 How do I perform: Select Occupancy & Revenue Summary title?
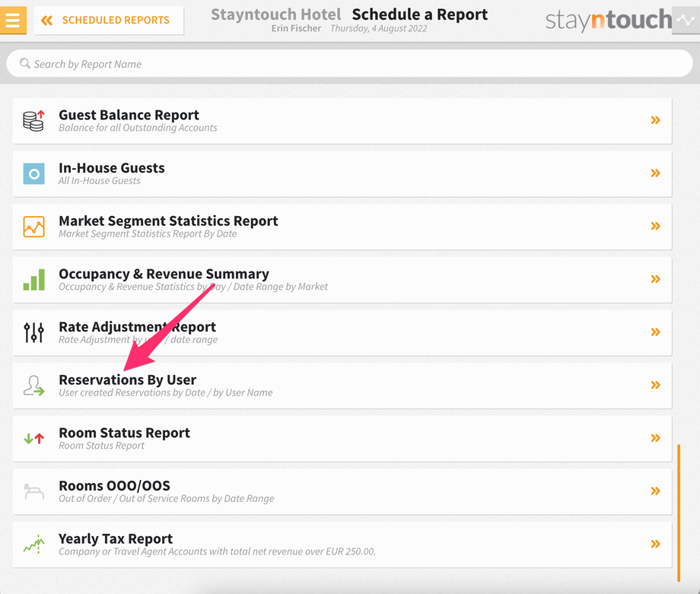pyautogui.click(x=164, y=274)
